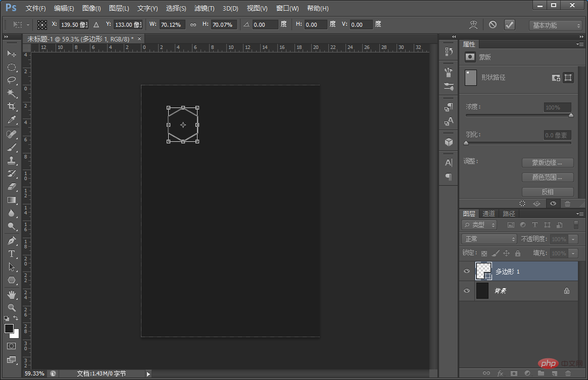Toggle link between width and height

[x=193, y=25]
